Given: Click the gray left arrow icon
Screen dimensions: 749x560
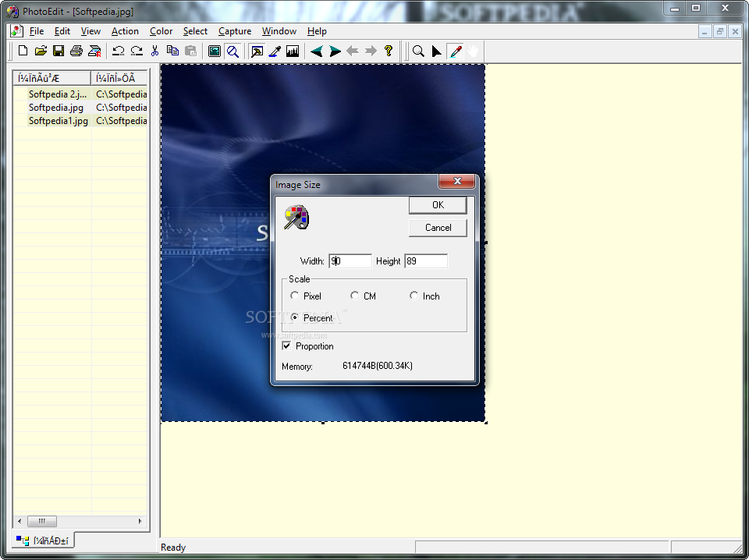Looking at the screenshot, I should click(x=353, y=51).
